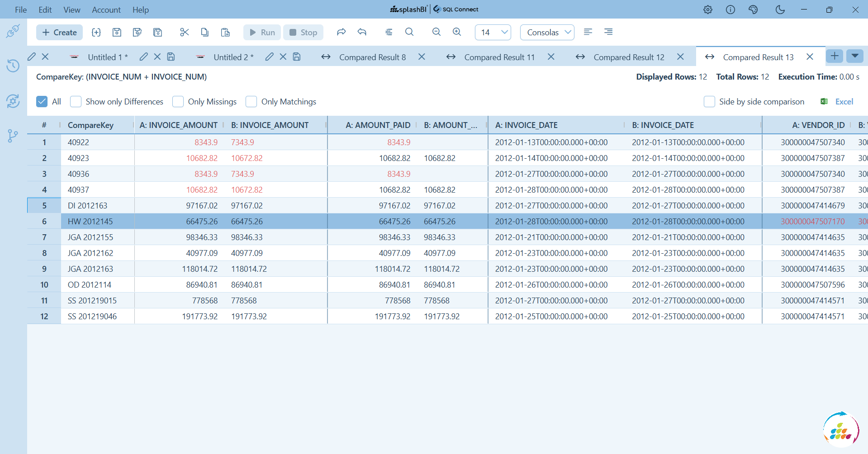Rename Untitled 1 tab via pencil icon
This screenshot has width=868, height=454.
tap(143, 57)
